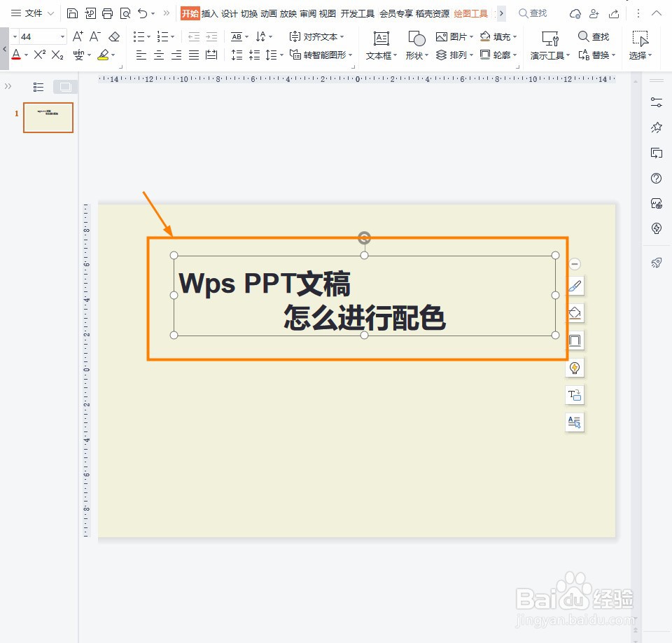Click the 替换 replace button
672x643 pixels.
click(x=596, y=55)
